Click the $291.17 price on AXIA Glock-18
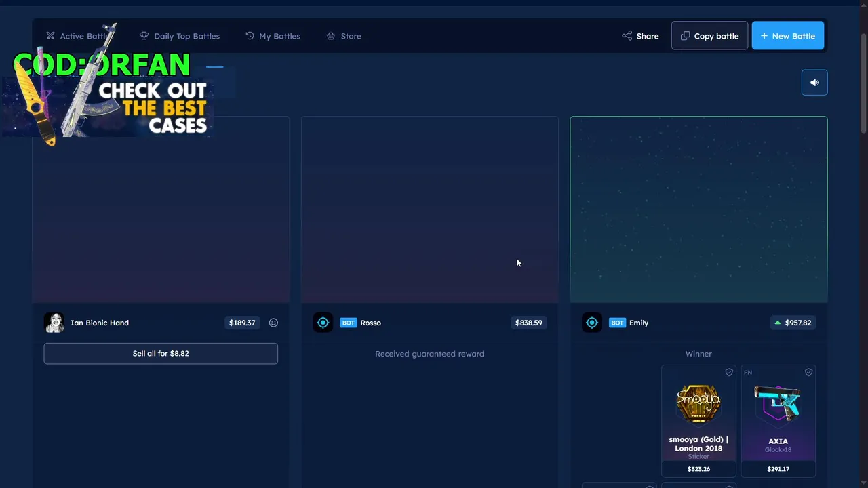The width and height of the screenshot is (868, 488). pyautogui.click(x=778, y=469)
